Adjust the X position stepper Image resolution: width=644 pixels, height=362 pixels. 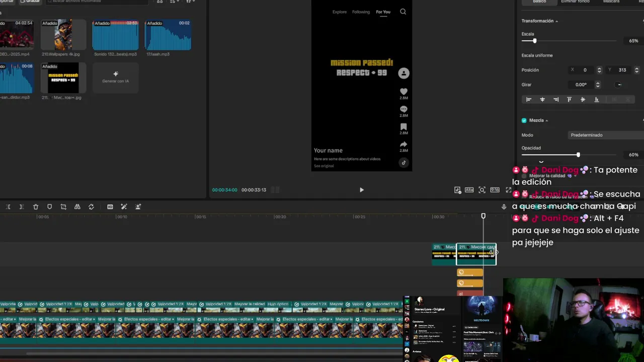[599, 70]
